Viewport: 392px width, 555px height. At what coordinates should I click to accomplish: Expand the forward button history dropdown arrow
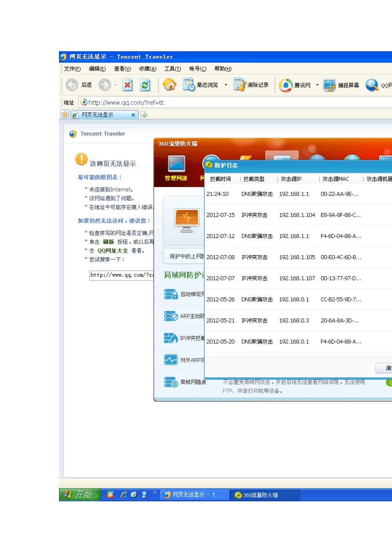(116, 85)
